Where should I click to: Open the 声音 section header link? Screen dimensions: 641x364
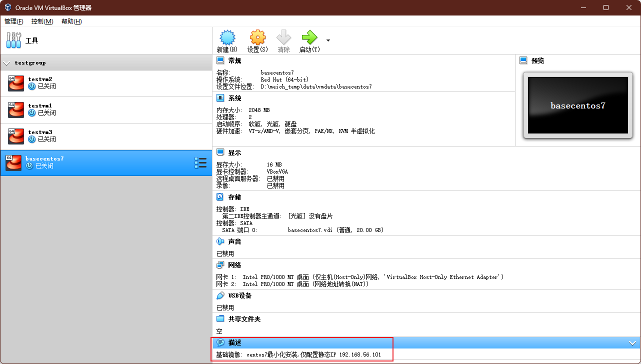tap(234, 241)
